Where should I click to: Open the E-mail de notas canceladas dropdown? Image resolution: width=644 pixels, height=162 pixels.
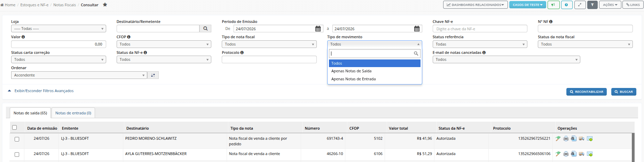point(506,59)
